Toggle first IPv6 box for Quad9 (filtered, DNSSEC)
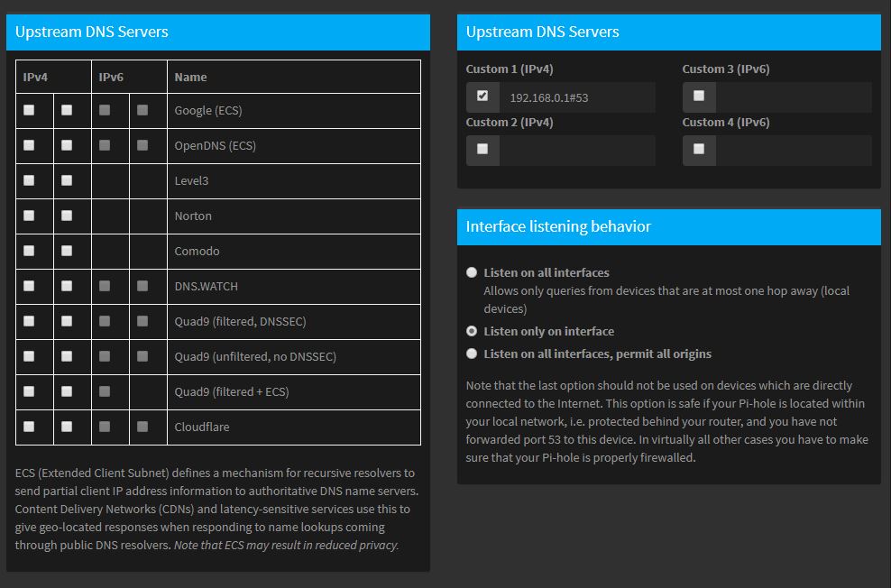Screen dimensions: 891x588 click(105, 322)
